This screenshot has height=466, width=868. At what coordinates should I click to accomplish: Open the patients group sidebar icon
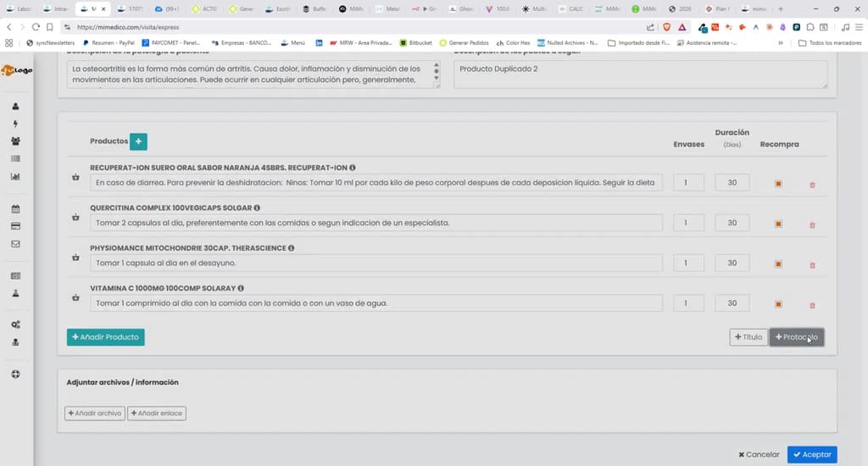click(x=15, y=141)
